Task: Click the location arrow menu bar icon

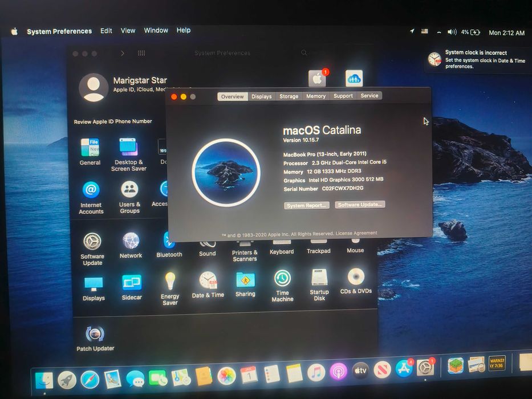Action: (x=412, y=31)
